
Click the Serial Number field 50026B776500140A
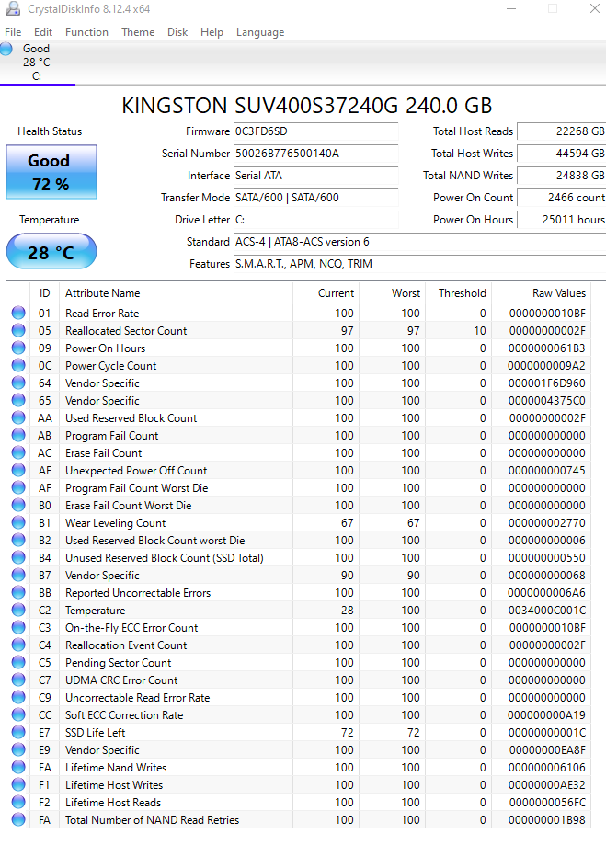coord(315,154)
